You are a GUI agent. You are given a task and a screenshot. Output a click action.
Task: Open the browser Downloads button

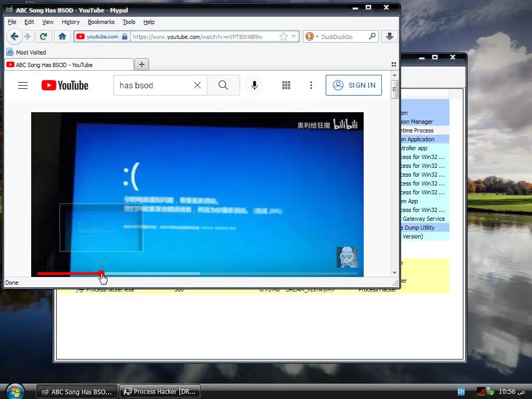tap(390, 37)
